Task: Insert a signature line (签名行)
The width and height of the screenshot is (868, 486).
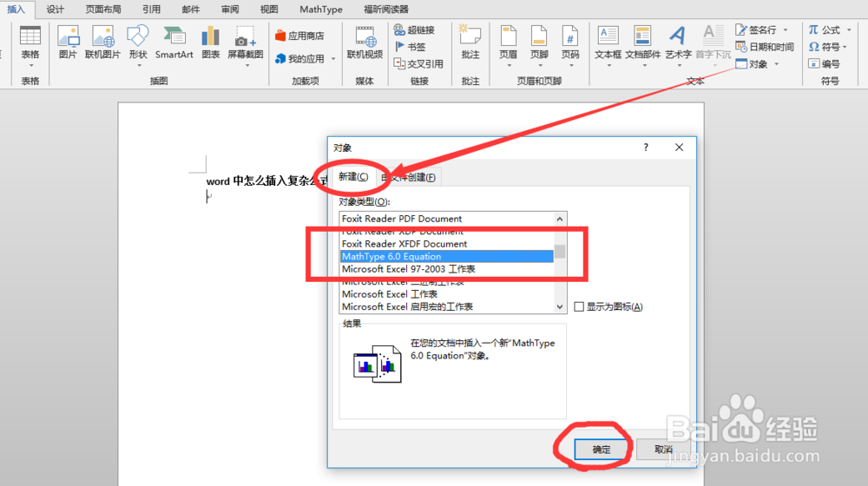Action: pyautogui.click(x=756, y=30)
